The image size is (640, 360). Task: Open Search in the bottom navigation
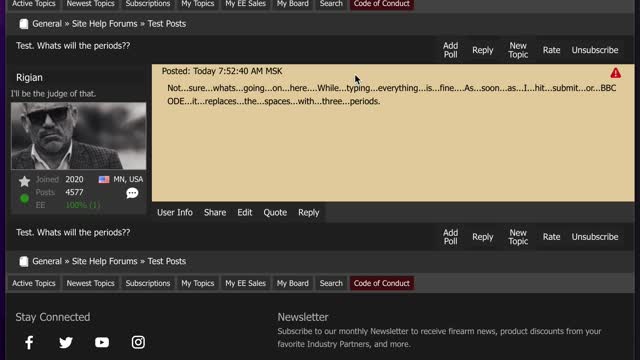coord(331,283)
